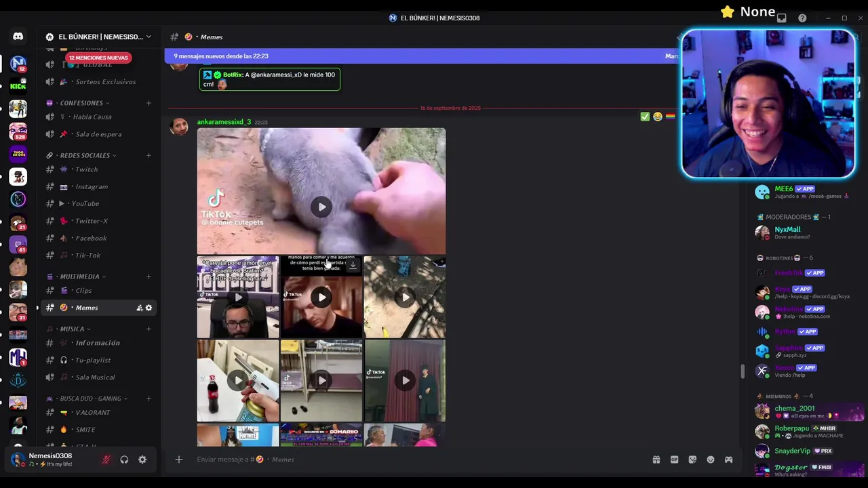Open the TODO EN DOS server
The image size is (868, 488).
pos(18,154)
